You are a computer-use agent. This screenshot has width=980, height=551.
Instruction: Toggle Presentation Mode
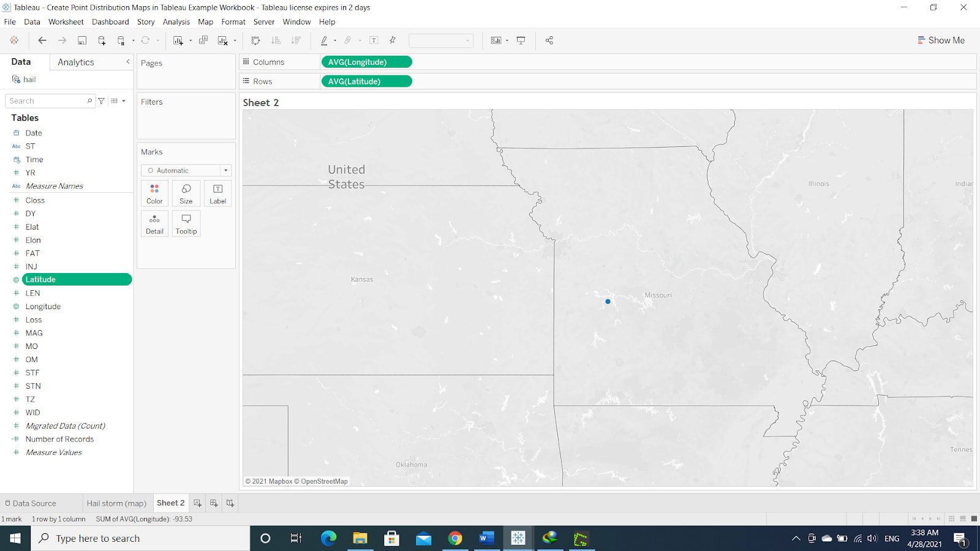[521, 40]
